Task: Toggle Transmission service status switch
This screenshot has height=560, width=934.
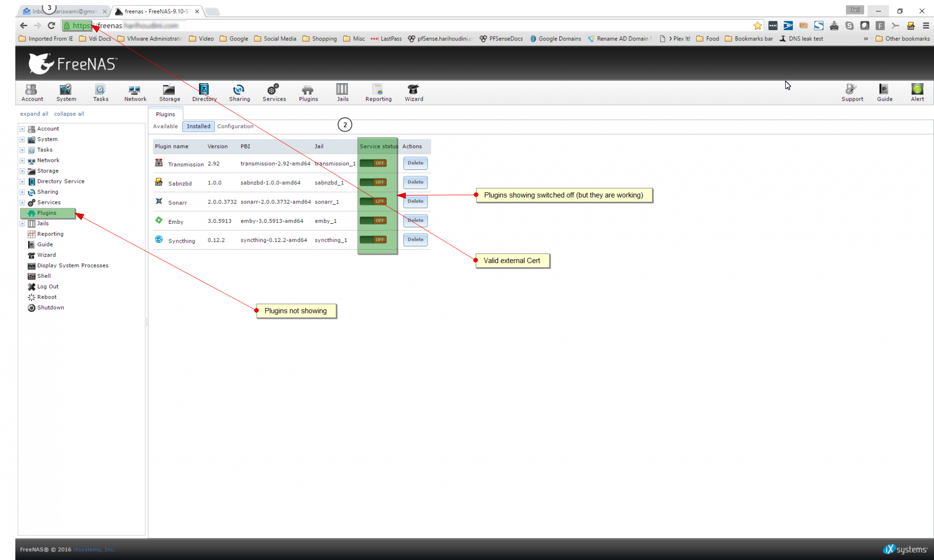Action: tap(373, 163)
